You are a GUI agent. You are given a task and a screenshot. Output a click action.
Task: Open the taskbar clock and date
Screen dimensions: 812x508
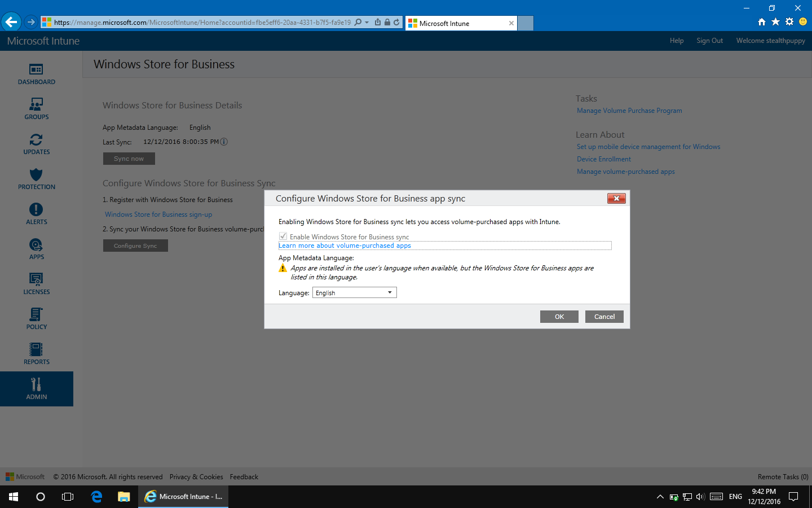[x=764, y=497]
